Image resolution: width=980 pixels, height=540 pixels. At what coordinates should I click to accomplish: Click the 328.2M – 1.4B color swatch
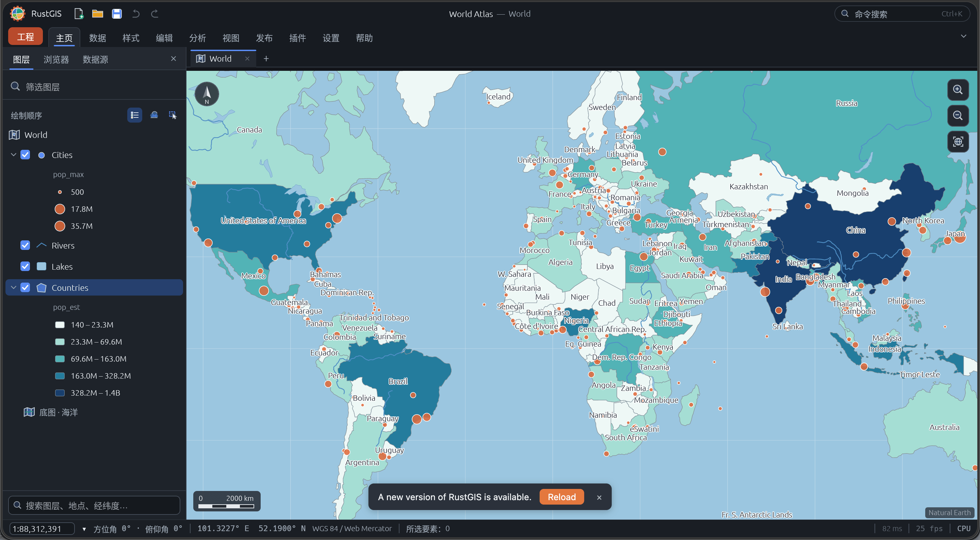click(x=60, y=393)
